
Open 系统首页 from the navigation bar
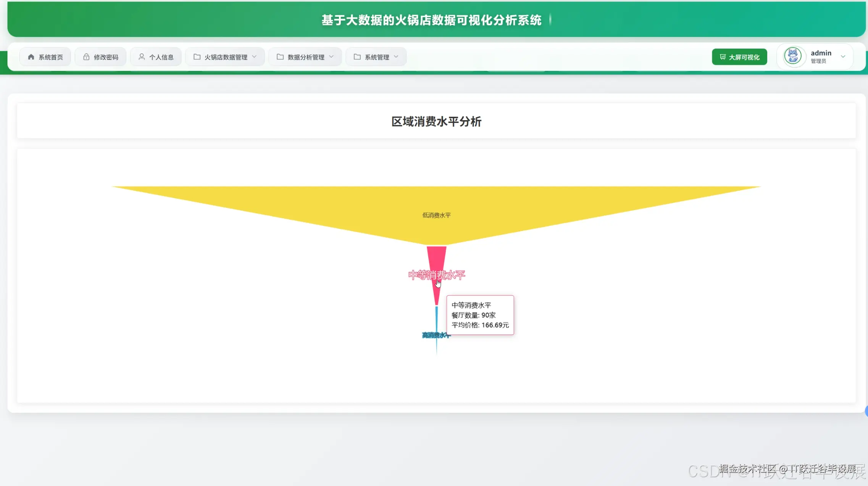click(45, 56)
